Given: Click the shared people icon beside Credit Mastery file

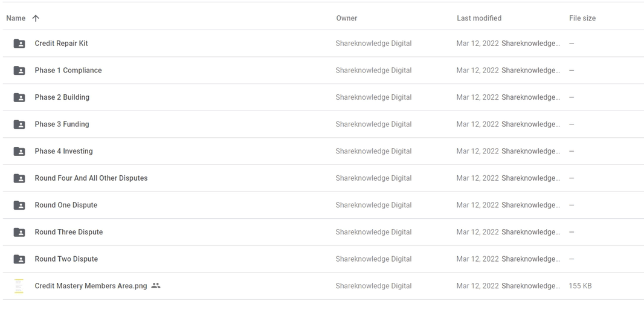Looking at the screenshot, I should 156,285.
